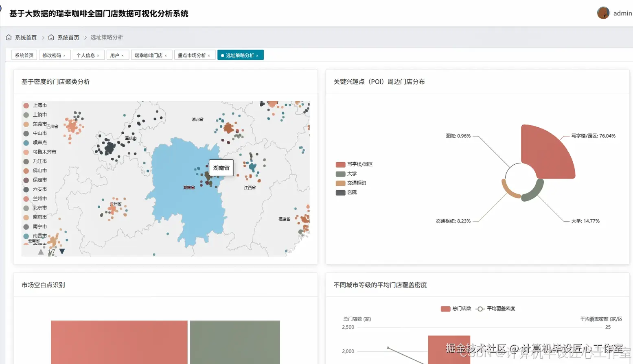Toggle 东莞市 legend series
This screenshot has height=364, width=633.
tap(35, 124)
